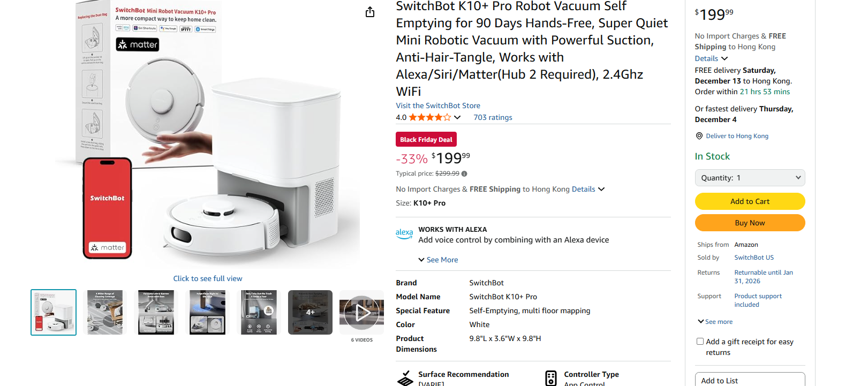
Task: Click the Alexa logo in Works With Alexa section
Action: pos(404,234)
